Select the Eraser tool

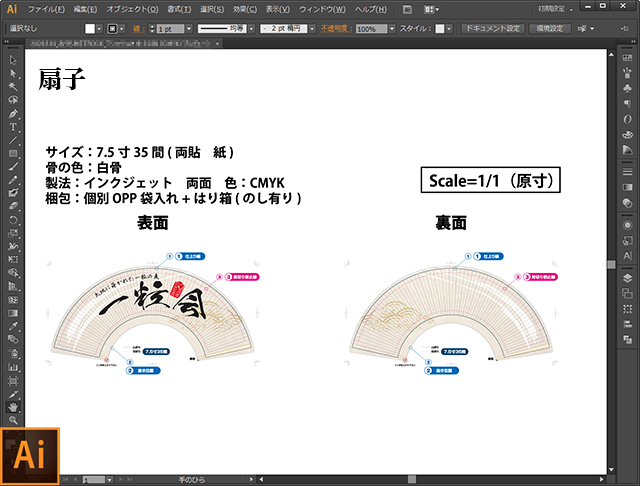pyautogui.click(x=13, y=206)
